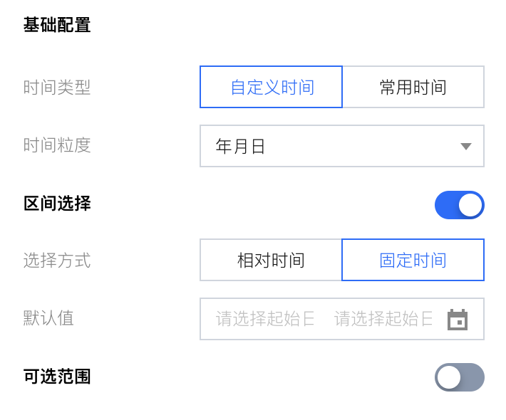Click the 选择方式 label

click(57, 261)
